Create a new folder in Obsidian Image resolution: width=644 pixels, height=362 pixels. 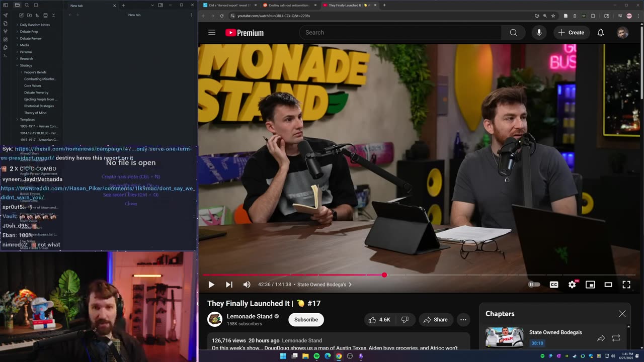[x=29, y=15]
